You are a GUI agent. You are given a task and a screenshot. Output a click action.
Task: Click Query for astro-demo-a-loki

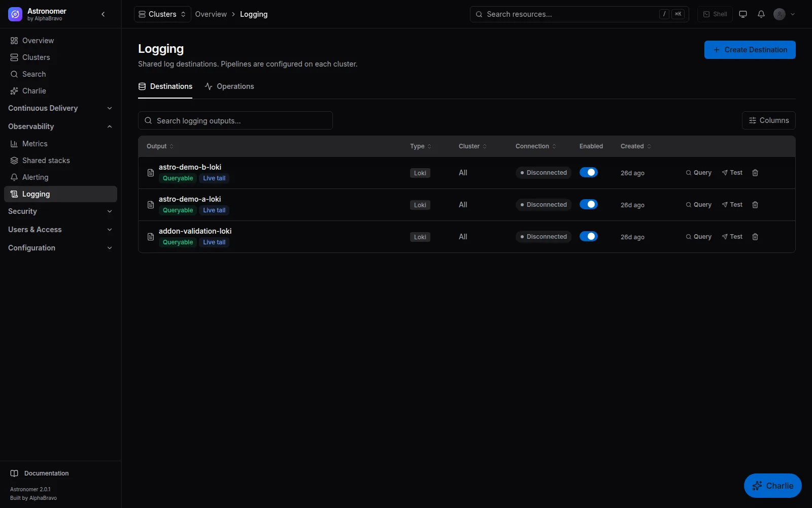click(x=699, y=205)
